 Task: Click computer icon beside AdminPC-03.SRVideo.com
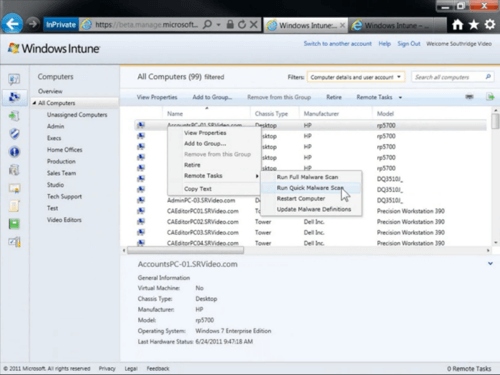(x=141, y=200)
